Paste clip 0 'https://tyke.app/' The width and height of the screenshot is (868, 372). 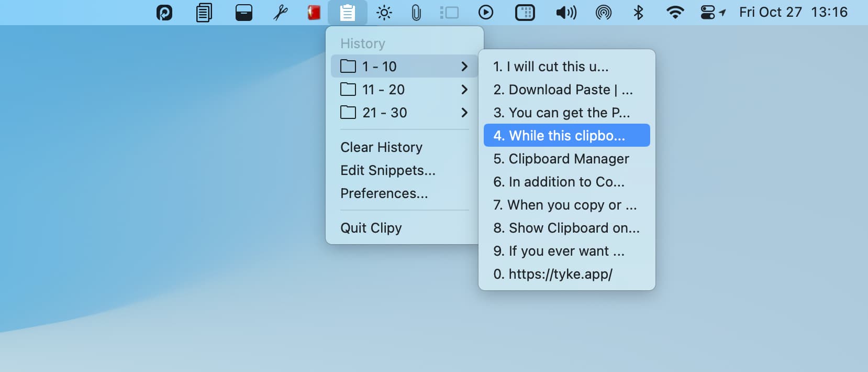(567, 274)
